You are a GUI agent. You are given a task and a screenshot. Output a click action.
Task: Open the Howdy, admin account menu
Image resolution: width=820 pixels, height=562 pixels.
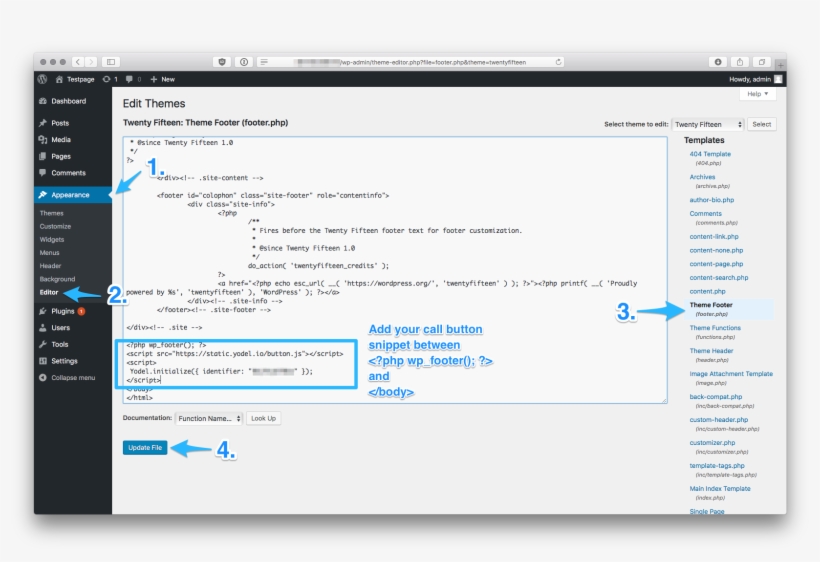(755, 79)
